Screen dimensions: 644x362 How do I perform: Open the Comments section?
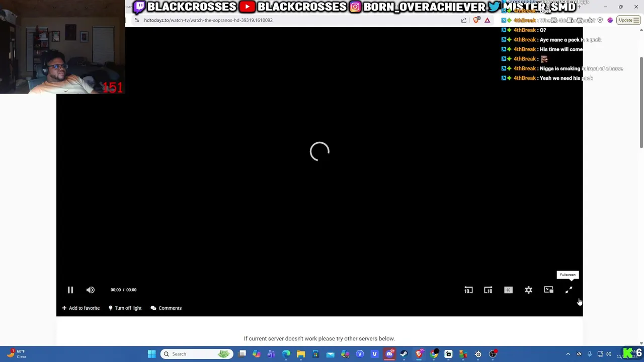click(x=166, y=308)
